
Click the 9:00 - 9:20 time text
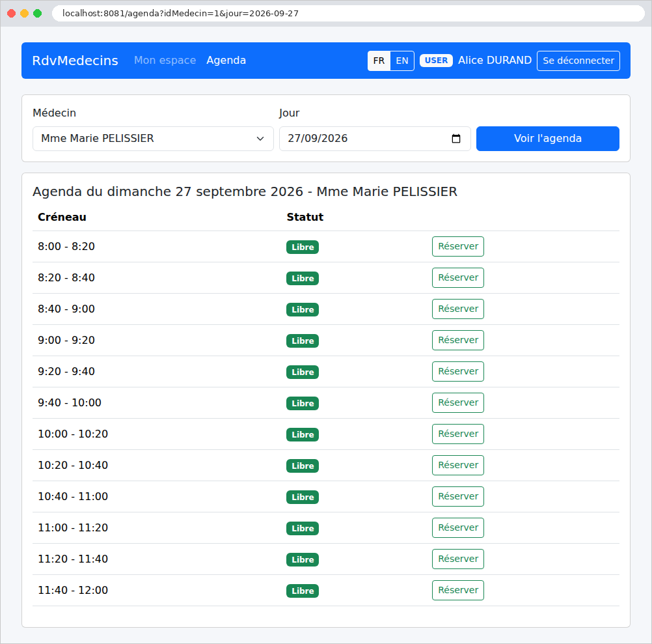click(66, 340)
